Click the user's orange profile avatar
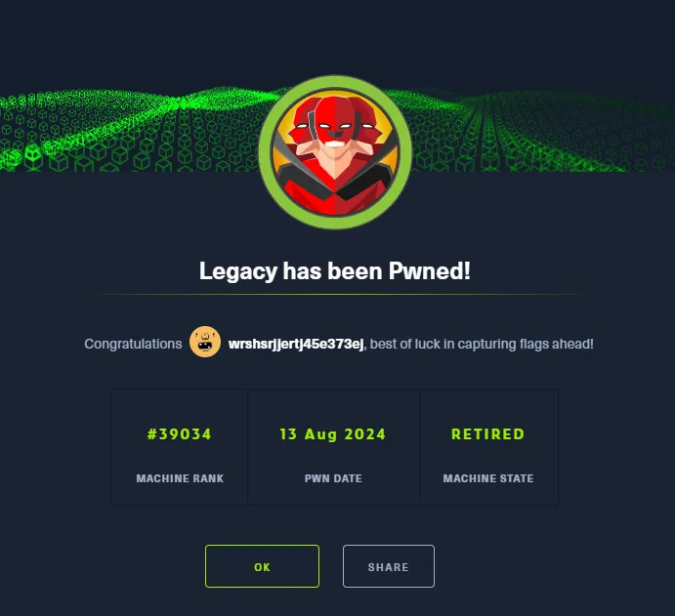Viewport: 675px width, 616px height. [205, 342]
